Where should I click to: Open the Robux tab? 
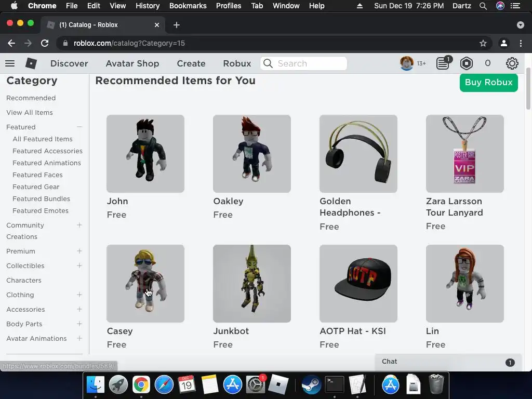[237, 63]
